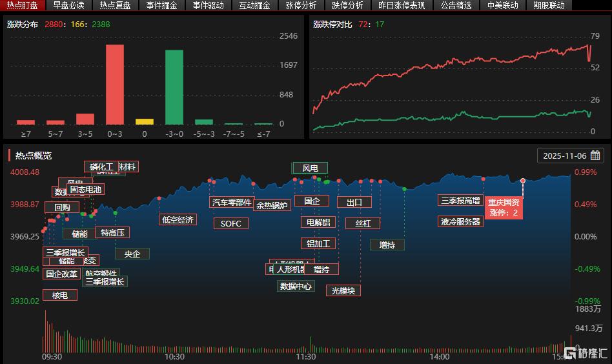Go to the 涨停分析 tab
The height and width of the screenshot is (364, 612).
(301, 5)
